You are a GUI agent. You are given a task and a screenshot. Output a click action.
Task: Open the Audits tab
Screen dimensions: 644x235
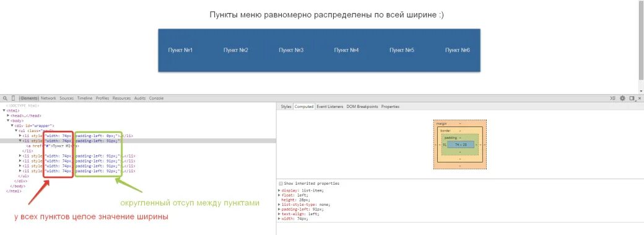coord(140,99)
